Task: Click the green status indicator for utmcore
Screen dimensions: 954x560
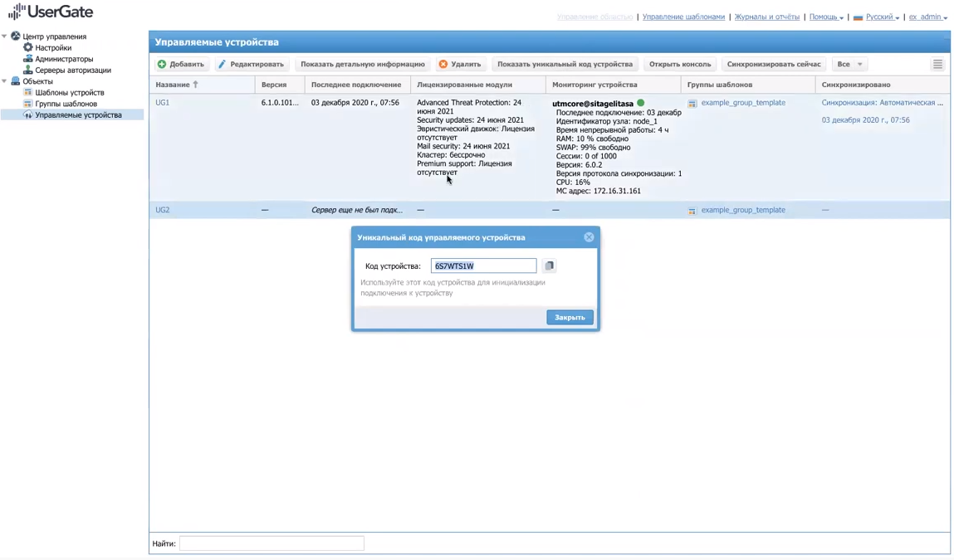Action: 641,103
